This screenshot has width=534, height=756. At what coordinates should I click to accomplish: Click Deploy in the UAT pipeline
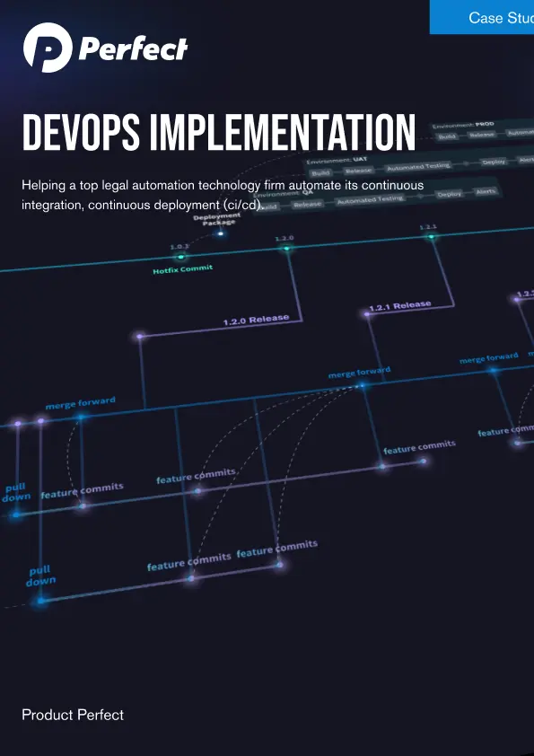pyautogui.click(x=494, y=162)
